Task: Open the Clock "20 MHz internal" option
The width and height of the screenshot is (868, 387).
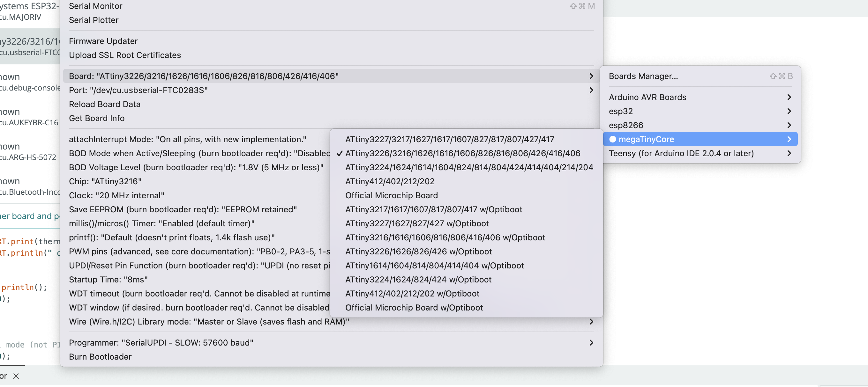Action: click(x=197, y=195)
